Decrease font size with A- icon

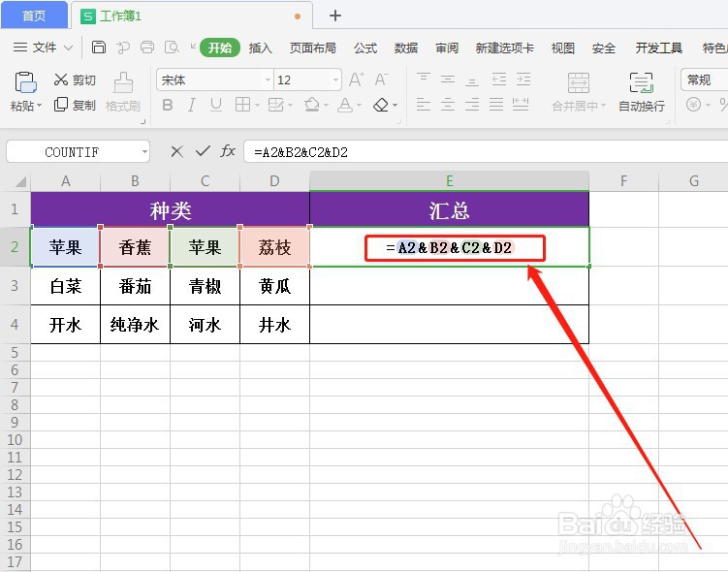click(x=381, y=79)
